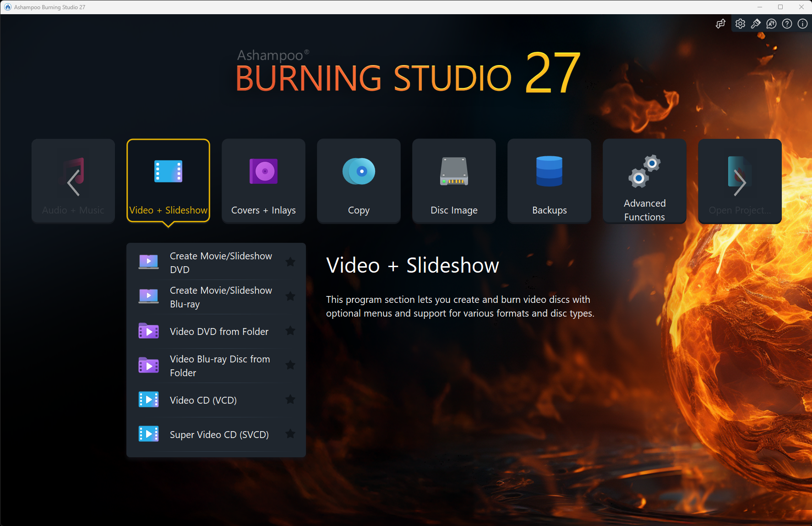Image resolution: width=812 pixels, height=526 pixels.
Task: Click the help question mark icon
Action: point(787,23)
